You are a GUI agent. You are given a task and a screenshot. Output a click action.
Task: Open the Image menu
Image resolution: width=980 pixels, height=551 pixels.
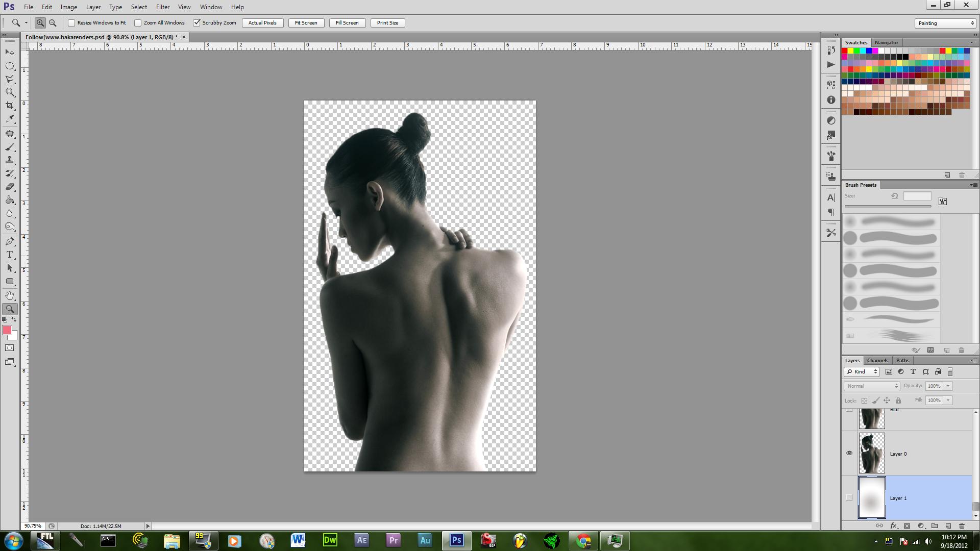tap(68, 7)
